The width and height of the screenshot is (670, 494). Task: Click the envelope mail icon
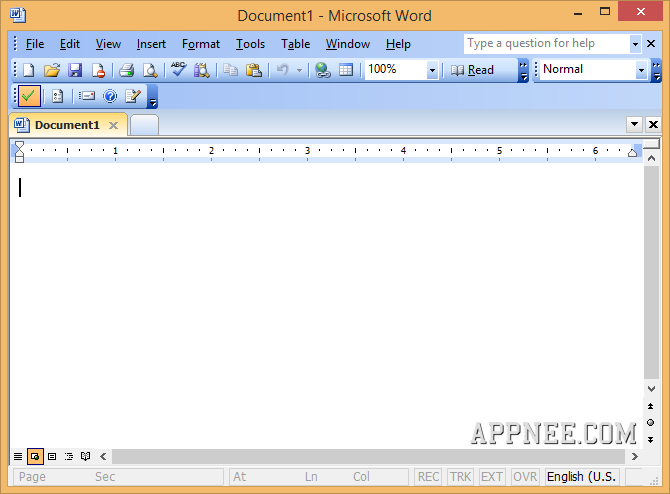tap(87, 96)
